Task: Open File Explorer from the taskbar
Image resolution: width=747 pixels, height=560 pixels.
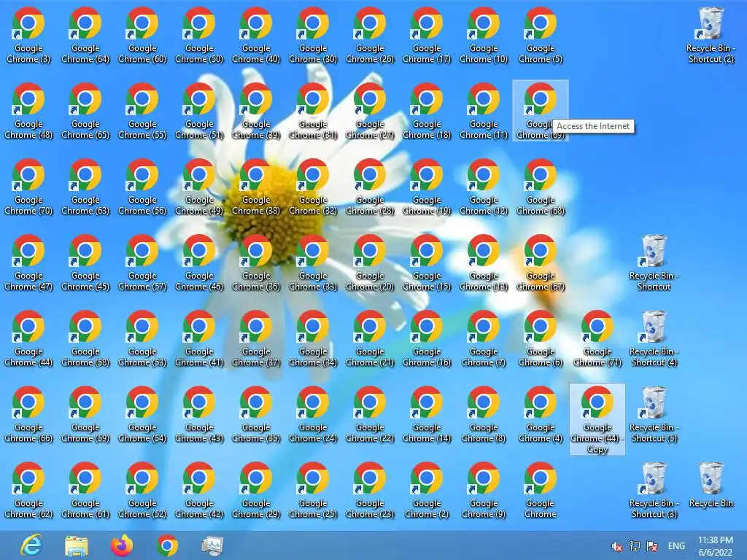Action: tap(76, 545)
